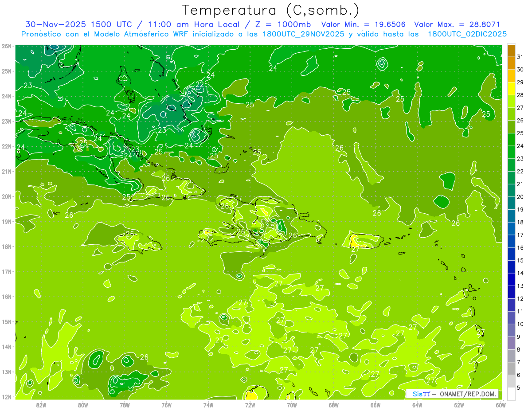Click the '21N' latitude axis label

tap(6, 172)
